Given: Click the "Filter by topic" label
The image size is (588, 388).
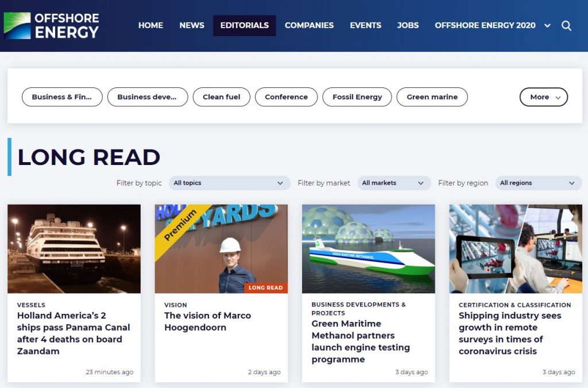Looking at the screenshot, I should 139,183.
